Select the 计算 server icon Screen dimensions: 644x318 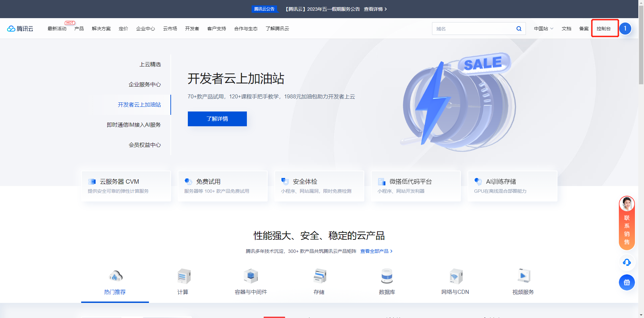(183, 276)
